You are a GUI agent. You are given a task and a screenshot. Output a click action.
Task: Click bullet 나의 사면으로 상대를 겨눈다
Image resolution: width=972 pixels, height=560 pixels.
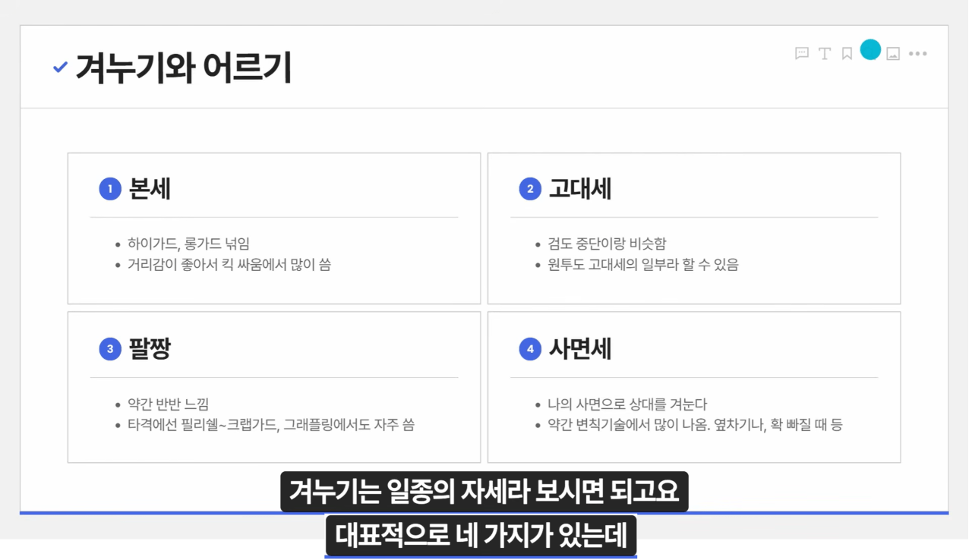point(627,404)
